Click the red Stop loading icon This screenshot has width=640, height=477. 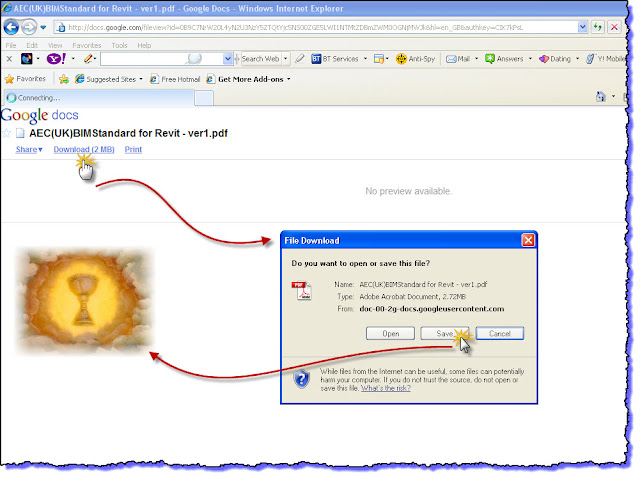(614, 27)
